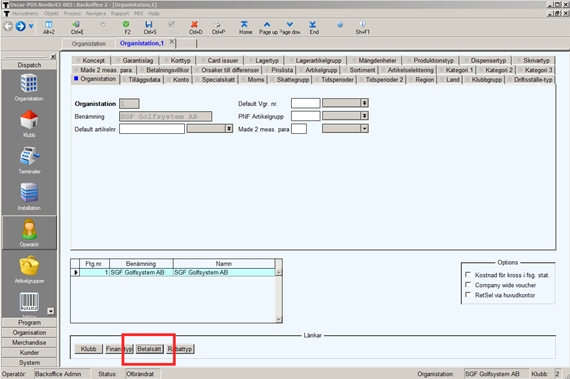Open the PNF Artikelgrupp dropdown
Viewport: 570px width, 379px height.
coord(364,116)
